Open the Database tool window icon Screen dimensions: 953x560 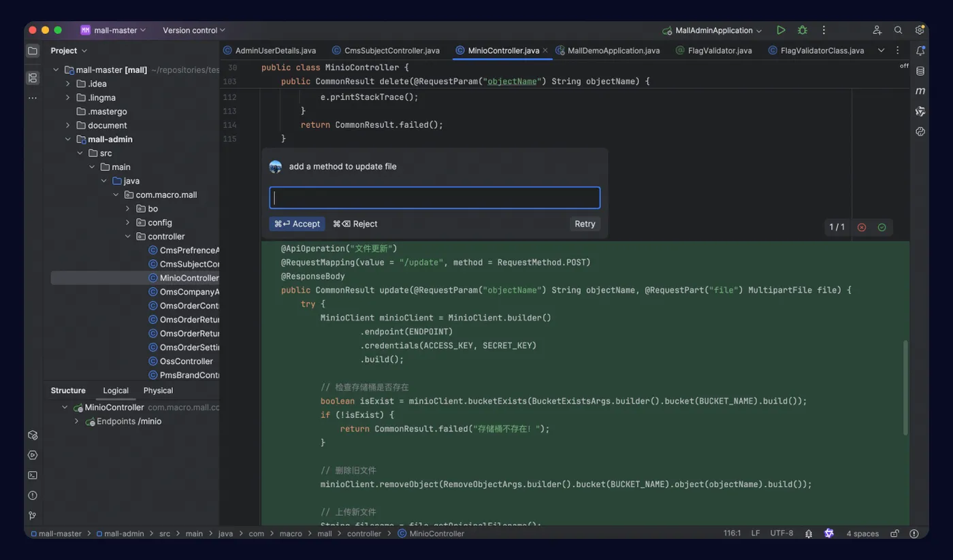920,71
